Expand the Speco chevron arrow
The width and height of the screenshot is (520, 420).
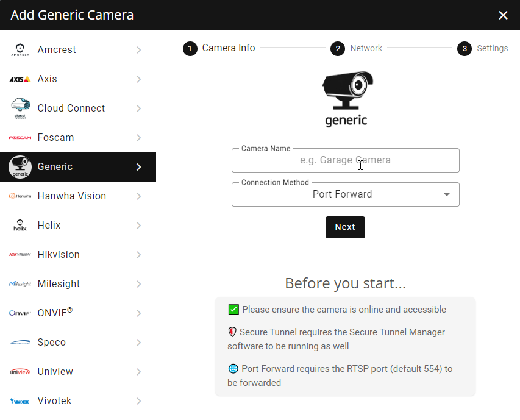139,343
